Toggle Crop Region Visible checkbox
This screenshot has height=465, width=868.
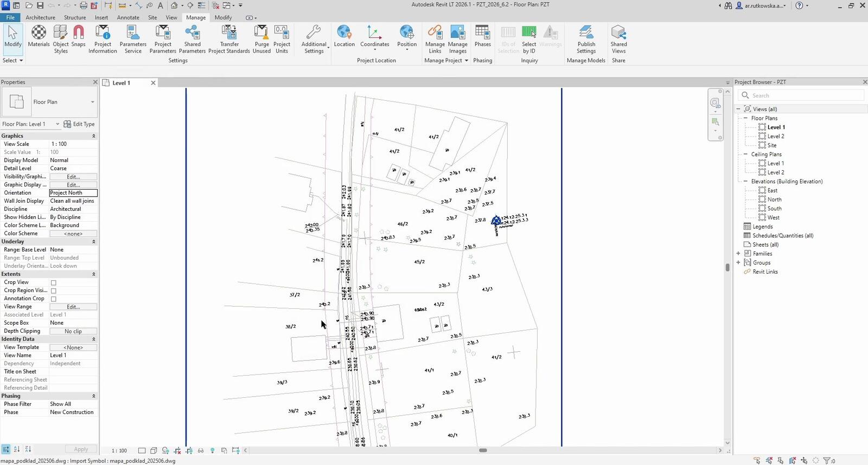coord(54,290)
